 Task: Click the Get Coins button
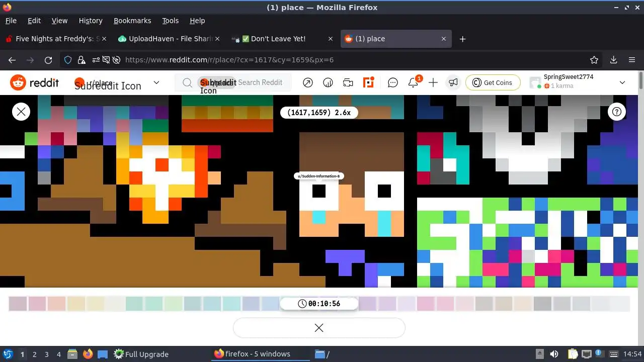(493, 82)
